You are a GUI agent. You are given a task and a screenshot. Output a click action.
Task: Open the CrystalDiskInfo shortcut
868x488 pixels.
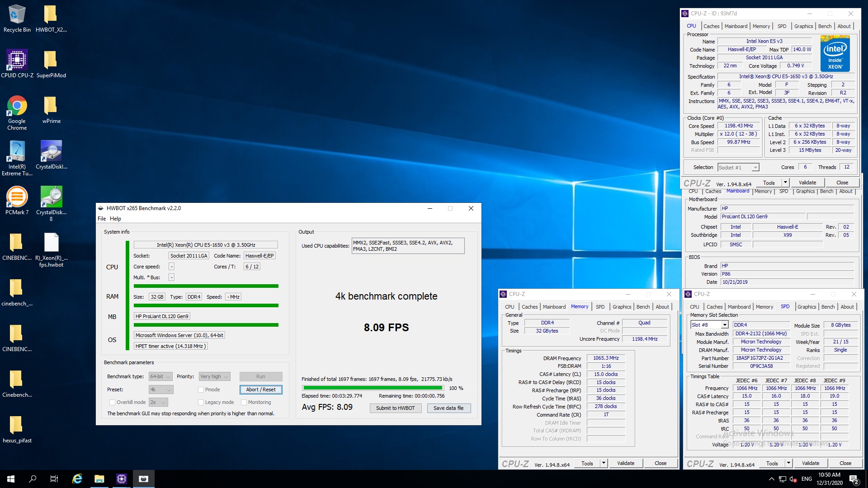point(51,155)
